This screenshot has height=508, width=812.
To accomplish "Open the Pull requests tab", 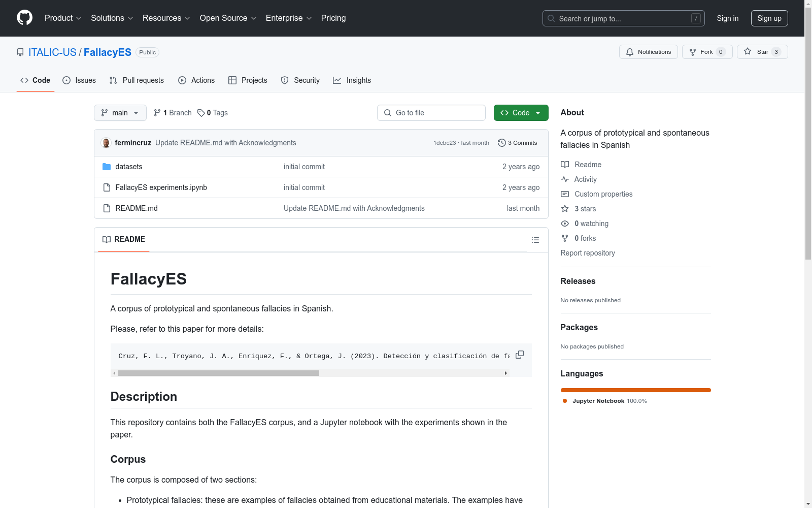I will click(137, 80).
